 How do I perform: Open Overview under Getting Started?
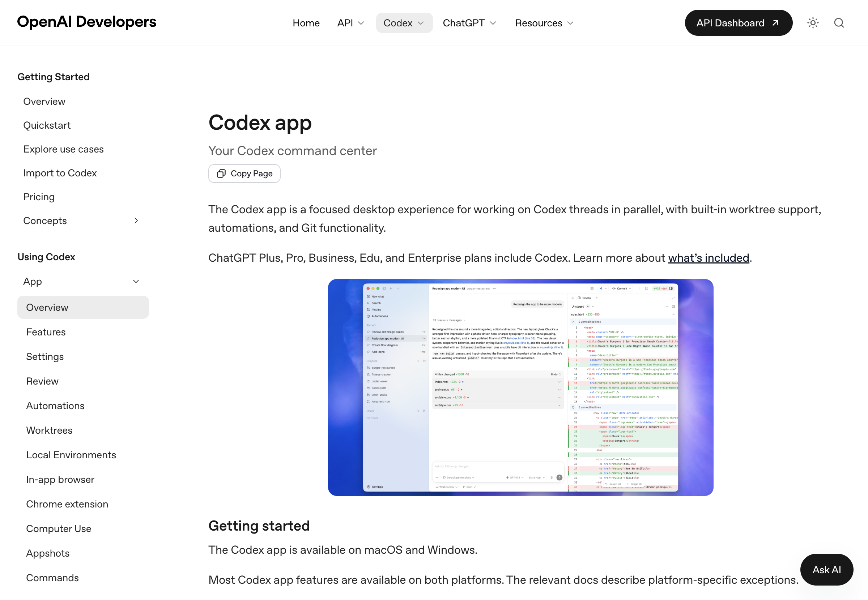coord(44,102)
